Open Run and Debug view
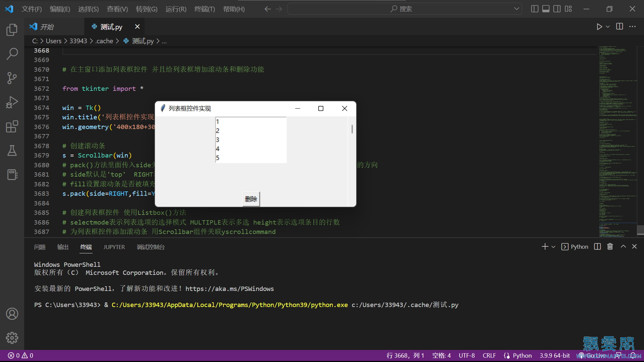This screenshot has width=644, height=362. (12, 102)
